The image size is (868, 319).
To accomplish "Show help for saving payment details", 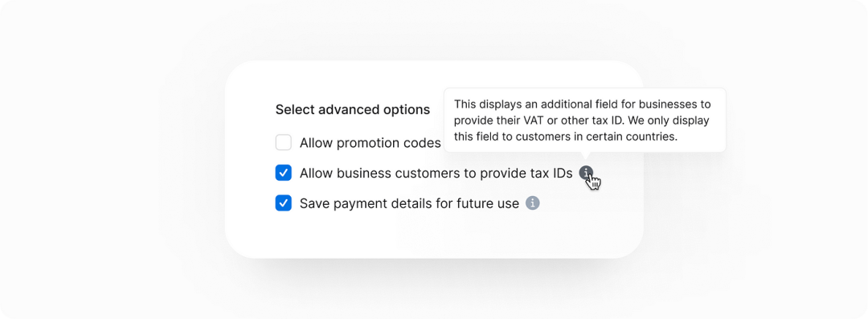I will [x=533, y=203].
